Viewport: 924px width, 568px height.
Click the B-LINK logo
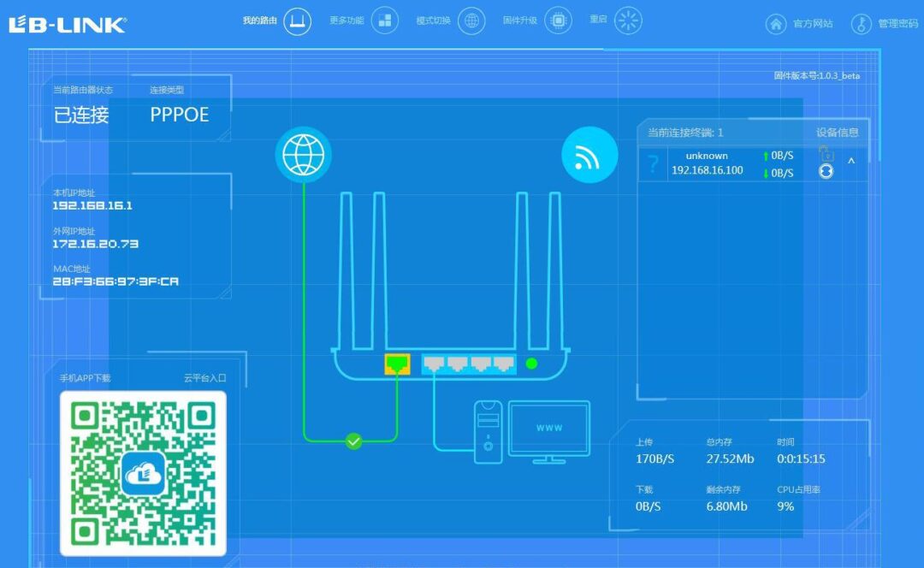68,24
